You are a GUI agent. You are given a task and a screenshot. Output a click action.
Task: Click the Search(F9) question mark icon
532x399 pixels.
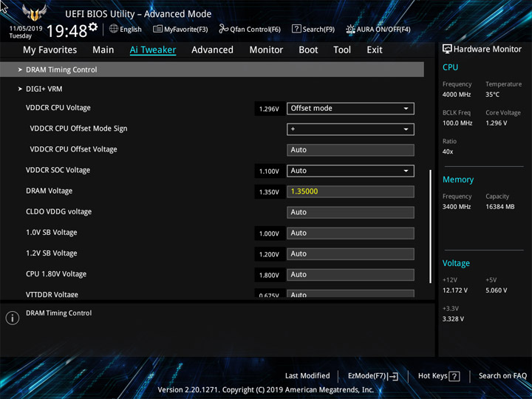tap(296, 29)
